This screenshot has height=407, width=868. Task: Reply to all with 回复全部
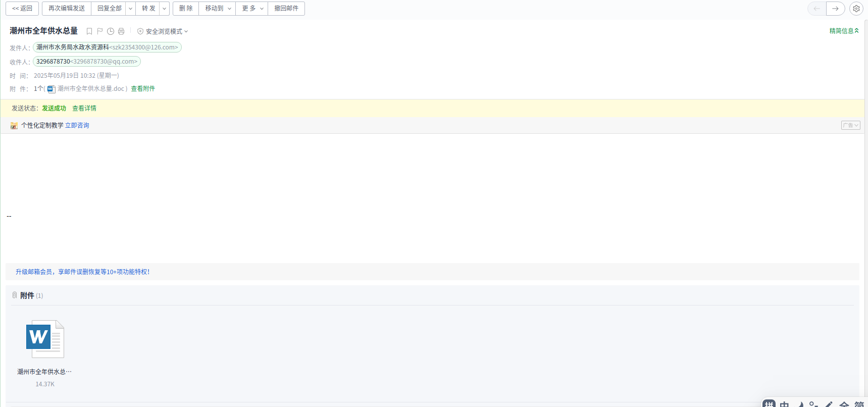click(x=109, y=9)
